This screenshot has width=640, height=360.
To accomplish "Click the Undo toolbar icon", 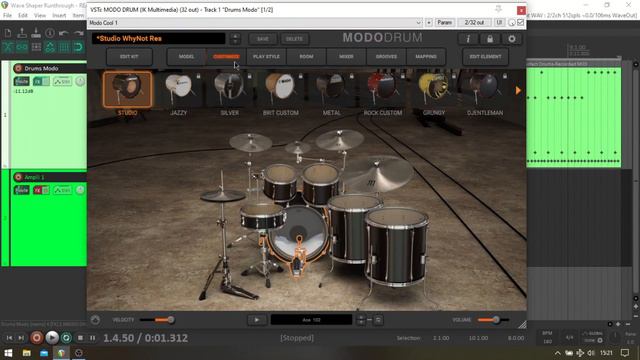I will point(64,33).
